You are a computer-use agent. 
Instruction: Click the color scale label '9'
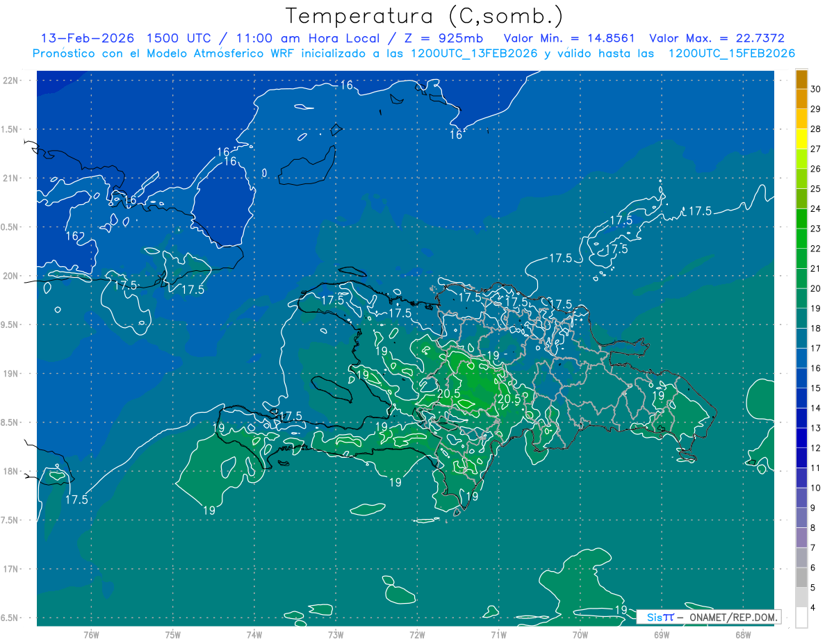point(813,508)
